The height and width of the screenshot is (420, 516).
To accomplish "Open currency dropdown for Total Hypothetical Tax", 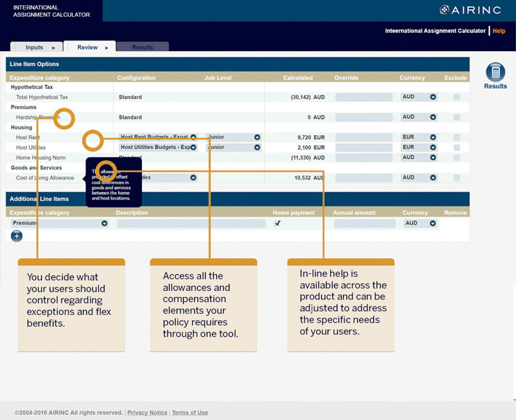I will tap(419, 97).
